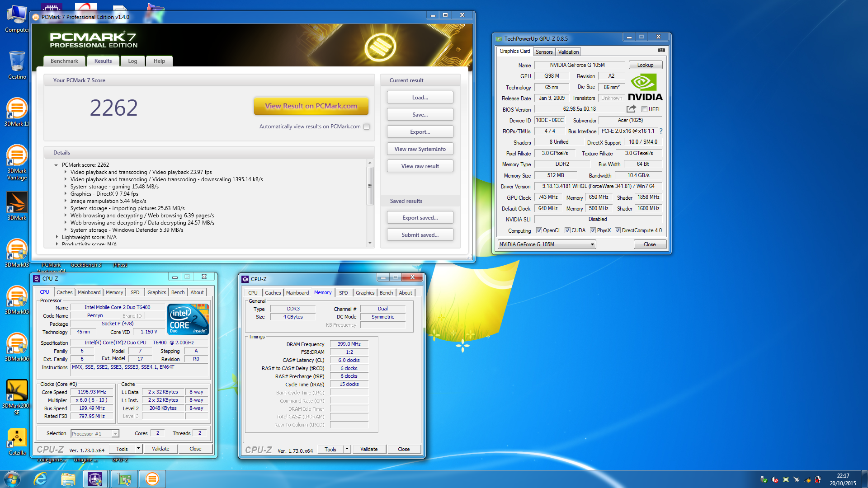Click the safely remove hardware tray icon
The height and width of the screenshot is (488, 868).
(x=764, y=479)
